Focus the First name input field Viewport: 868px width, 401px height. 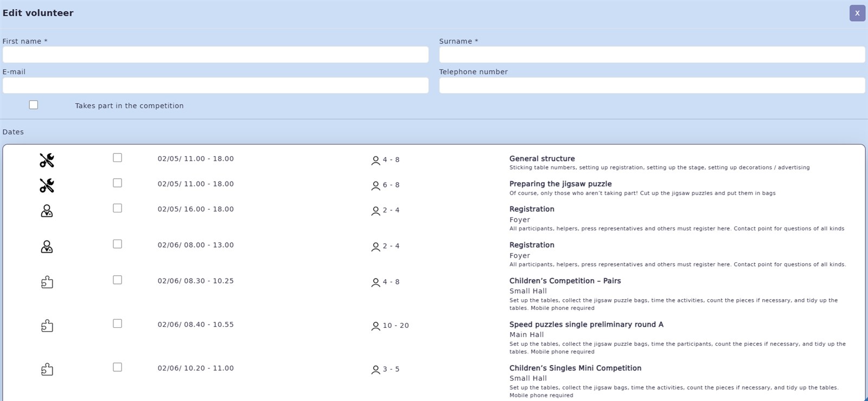(215, 55)
